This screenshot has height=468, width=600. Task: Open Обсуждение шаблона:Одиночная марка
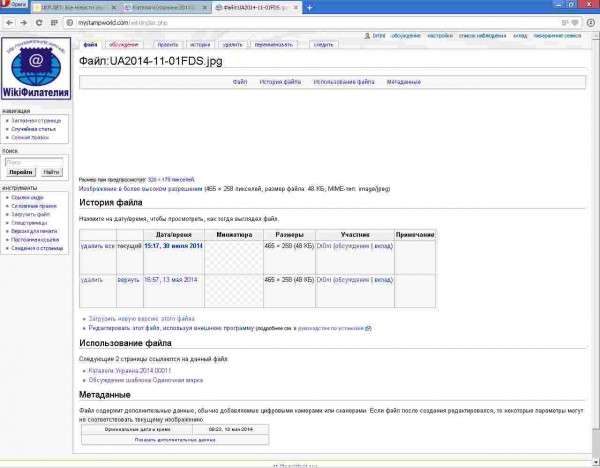(x=146, y=380)
